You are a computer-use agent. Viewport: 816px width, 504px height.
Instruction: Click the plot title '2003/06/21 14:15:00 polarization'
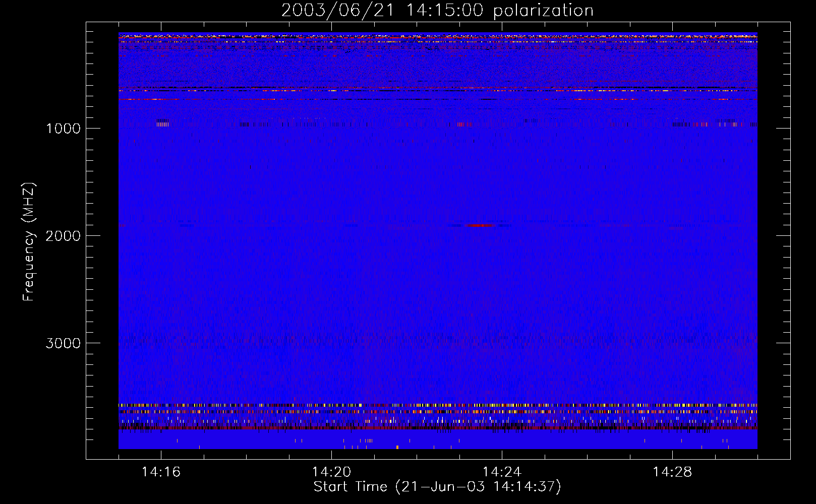[x=437, y=11]
